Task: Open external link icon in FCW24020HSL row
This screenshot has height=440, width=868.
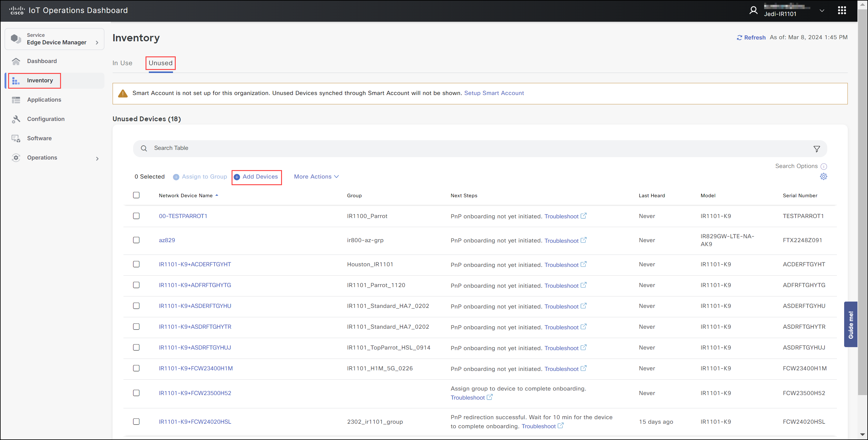Action: [x=560, y=426]
